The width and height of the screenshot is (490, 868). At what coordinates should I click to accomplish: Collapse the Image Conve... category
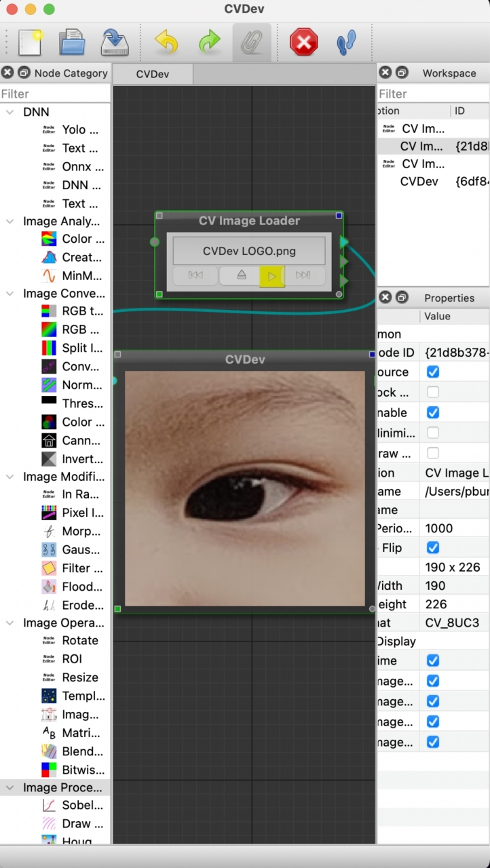tap(10, 294)
